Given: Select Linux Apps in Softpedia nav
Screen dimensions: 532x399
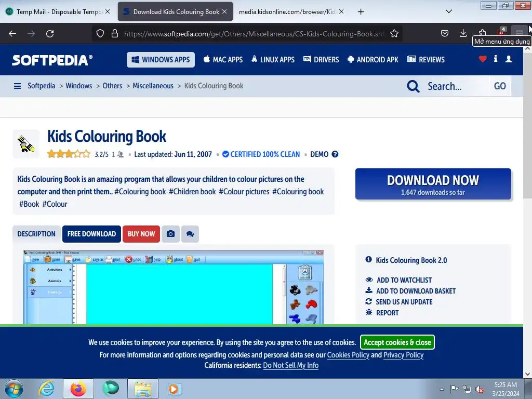Looking at the screenshot, I should click(x=273, y=60).
